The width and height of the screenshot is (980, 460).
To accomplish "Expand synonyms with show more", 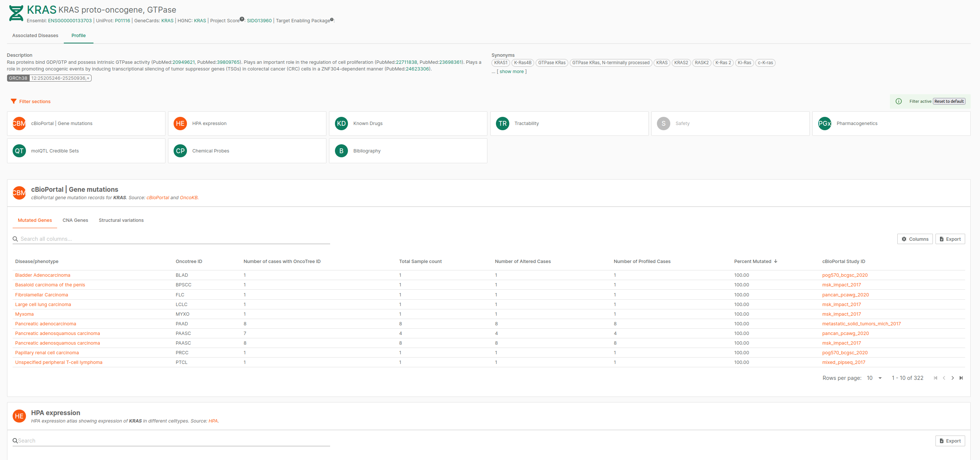I will pyautogui.click(x=511, y=72).
